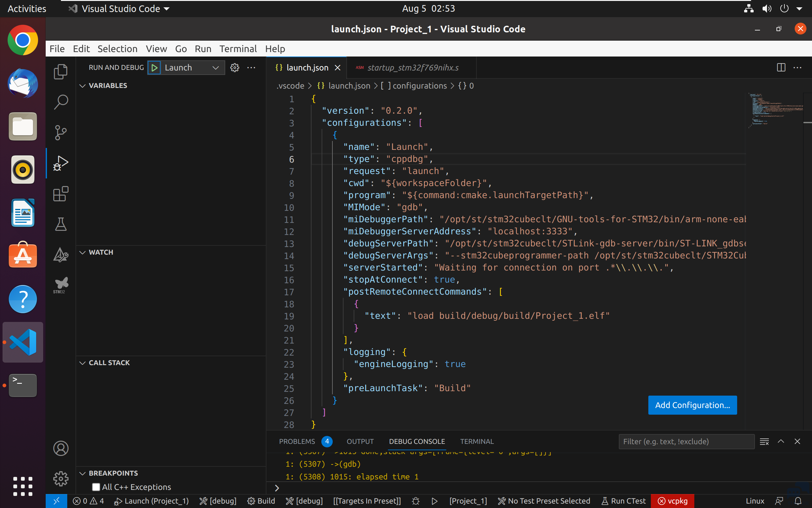This screenshot has height=508, width=812.
Task: Click the status bar debug bug icon
Action: pyautogui.click(x=416, y=501)
